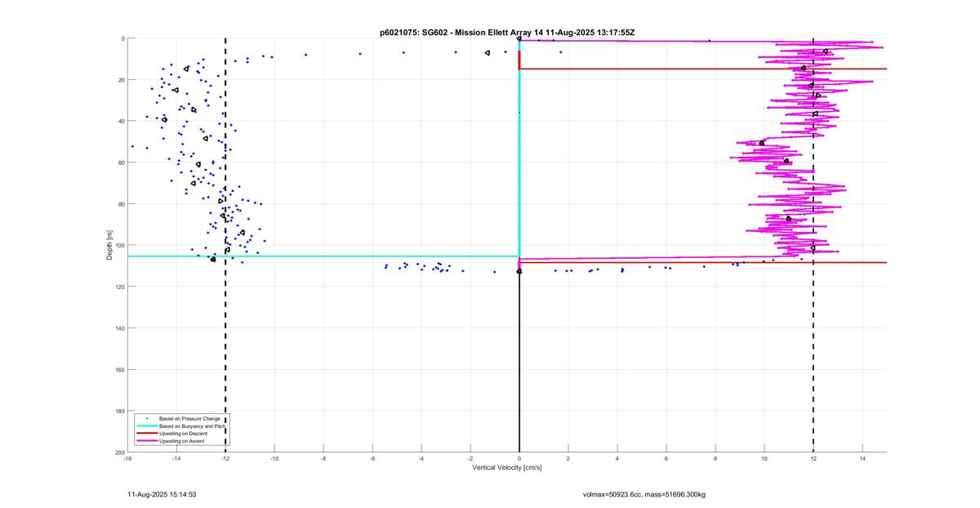The image size is (980, 508).
Task: Click x-axis tick label "14"
Action: (862, 458)
